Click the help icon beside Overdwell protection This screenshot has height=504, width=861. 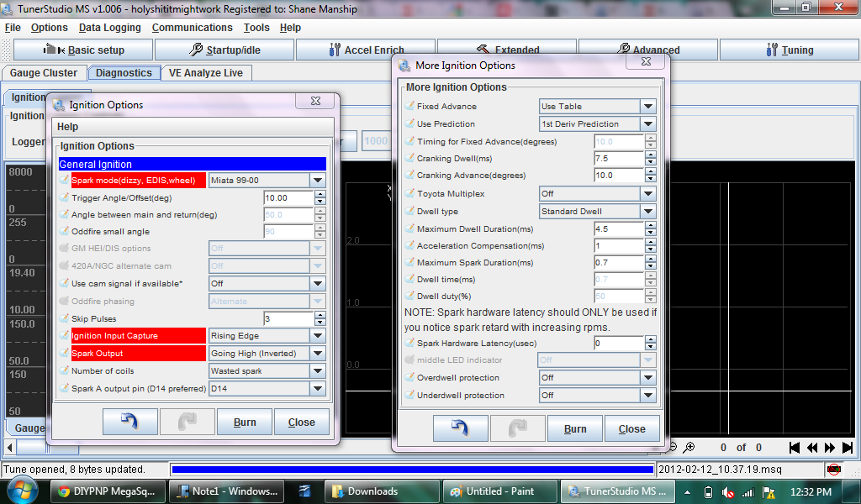tap(409, 377)
